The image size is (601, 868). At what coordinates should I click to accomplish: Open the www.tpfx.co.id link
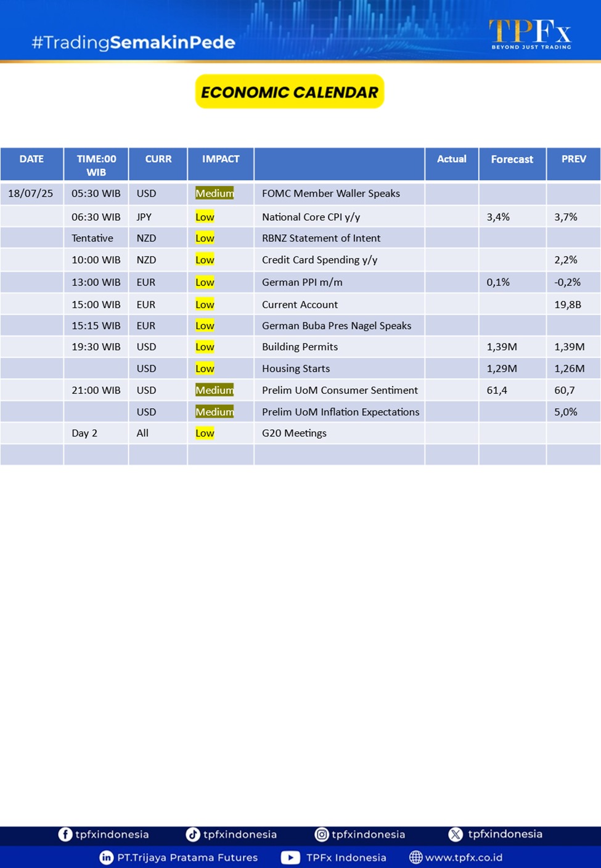(x=464, y=858)
